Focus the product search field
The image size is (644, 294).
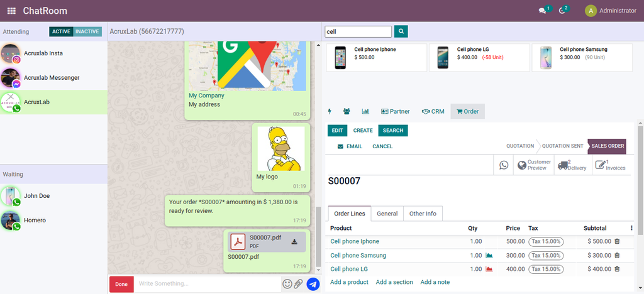pyautogui.click(x=358, y=31)
